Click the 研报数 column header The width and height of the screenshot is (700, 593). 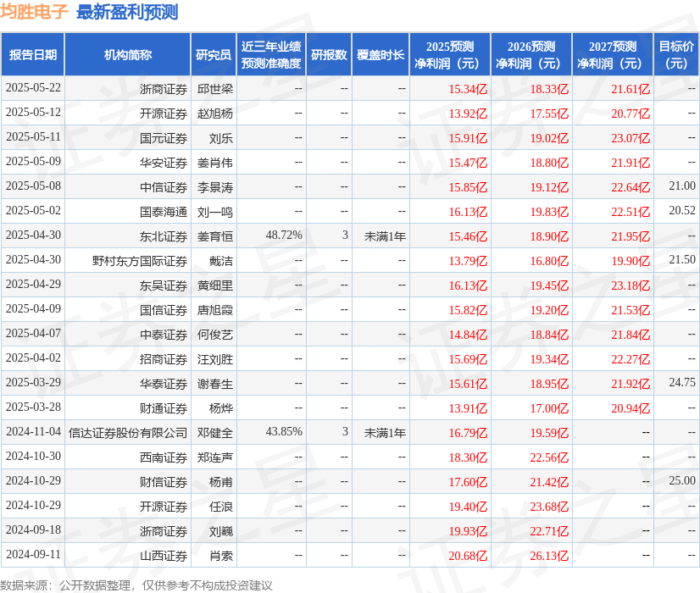[x=329, y=55]
